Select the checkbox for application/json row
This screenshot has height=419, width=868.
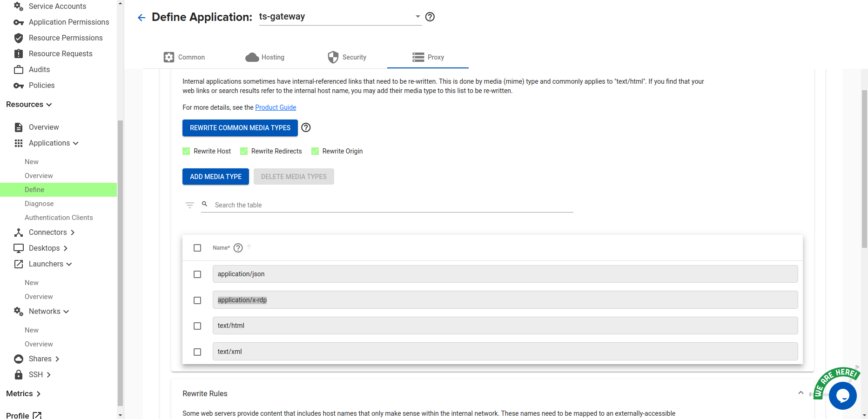pyautogui.click(x=197, y=274)
